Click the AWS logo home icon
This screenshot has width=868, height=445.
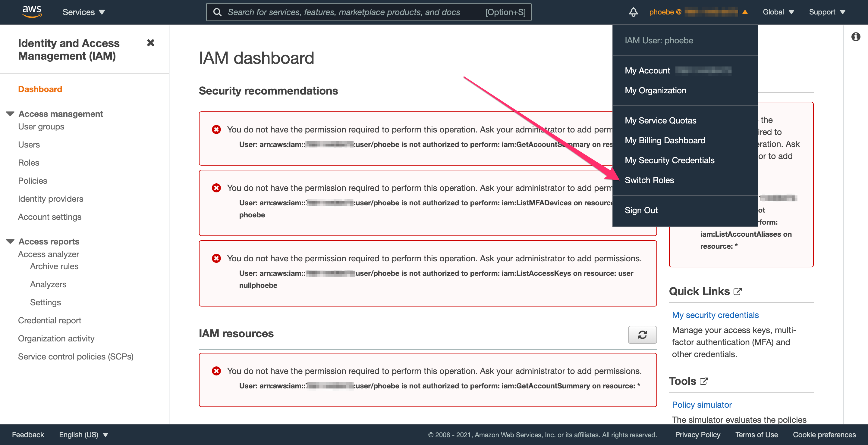[32, 12]
